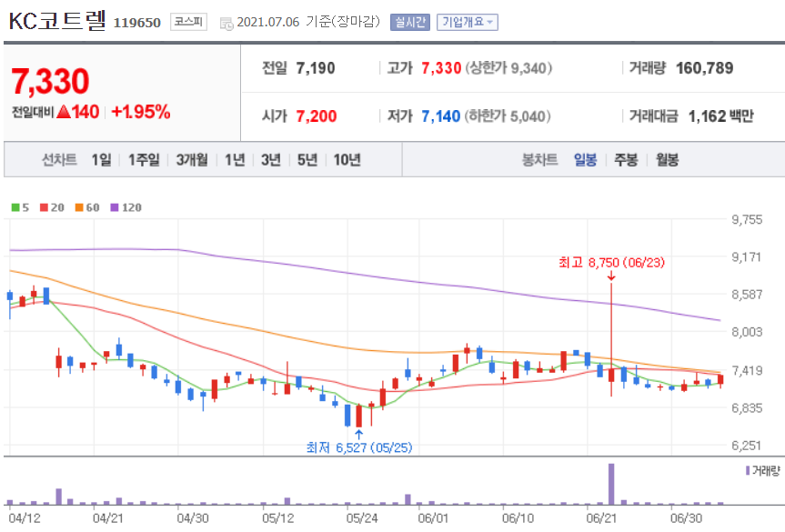Click the 8,003 price axis label
The image size is (785, 532).
747,331
